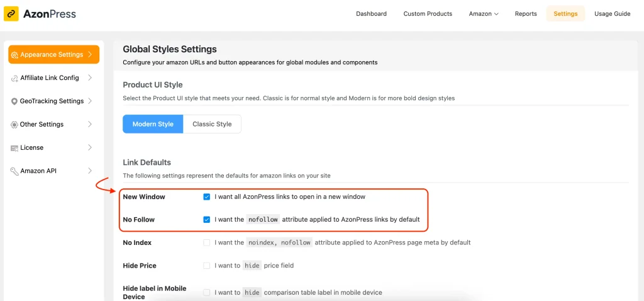644x301 pixels.
Task: Select the Classic Style button
Action: 212,124
